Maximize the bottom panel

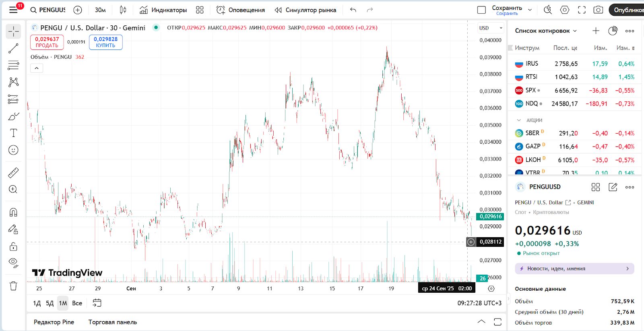(497, 322)
